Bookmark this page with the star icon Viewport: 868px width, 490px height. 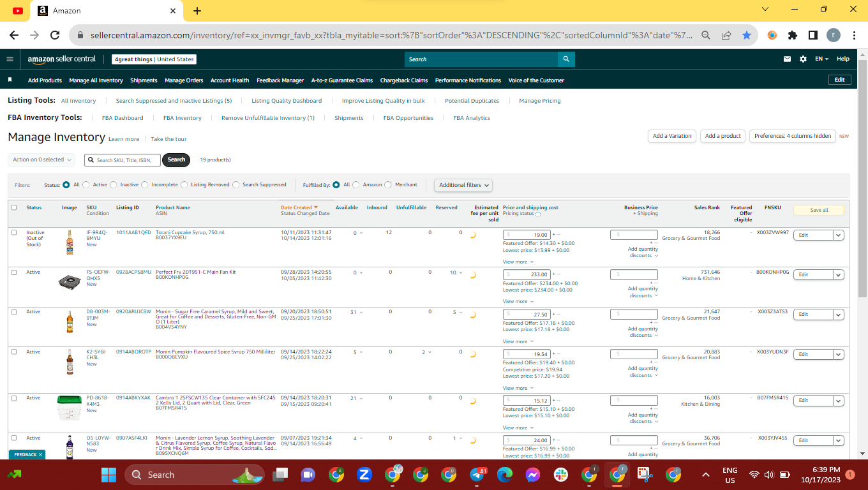747,36
